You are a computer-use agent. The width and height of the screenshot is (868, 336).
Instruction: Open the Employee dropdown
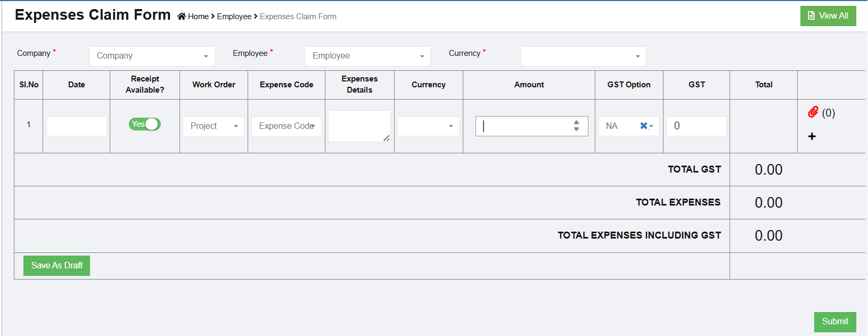[367, 56]
